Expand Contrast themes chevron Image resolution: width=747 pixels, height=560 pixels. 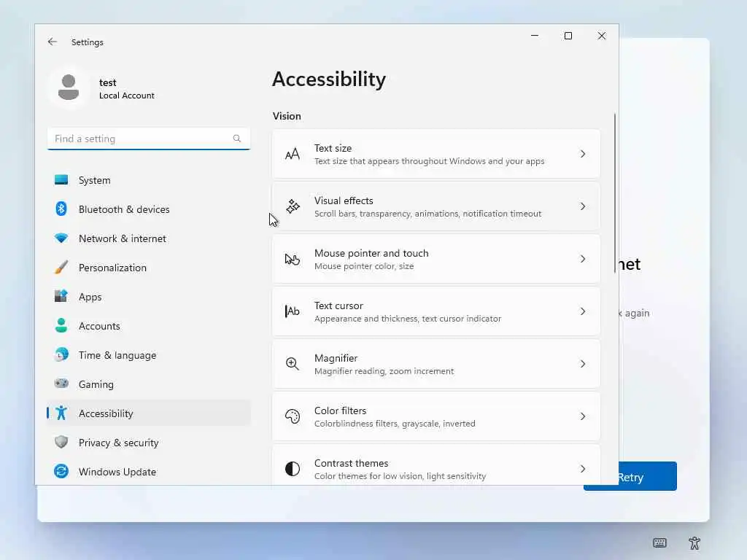click(583, 469)
